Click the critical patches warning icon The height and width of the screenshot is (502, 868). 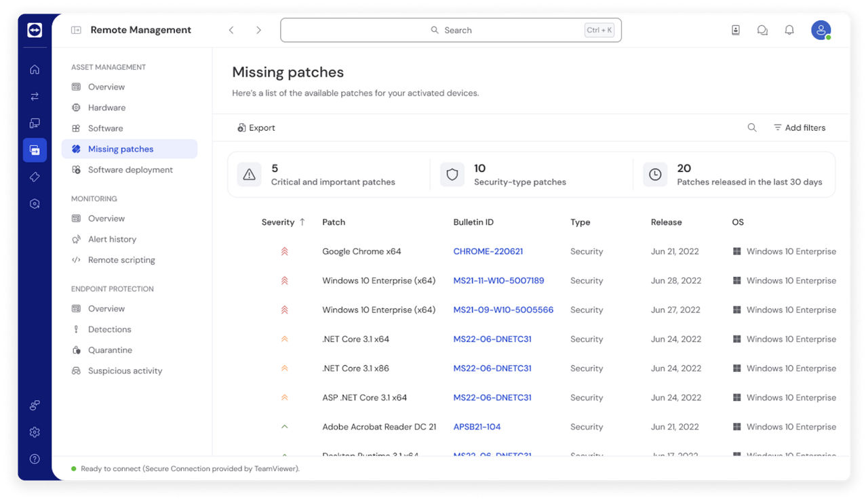(x=250, y=175)
